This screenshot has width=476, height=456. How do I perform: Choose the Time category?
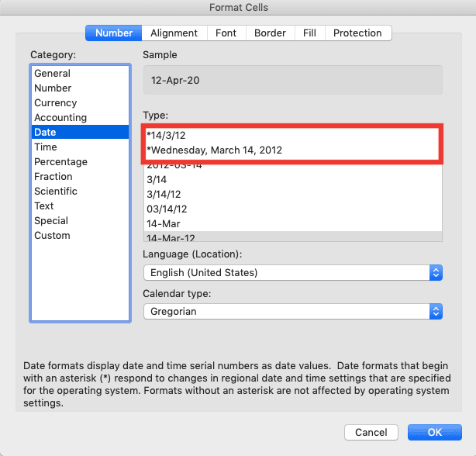pyautogui.click(x=80, y=147)
